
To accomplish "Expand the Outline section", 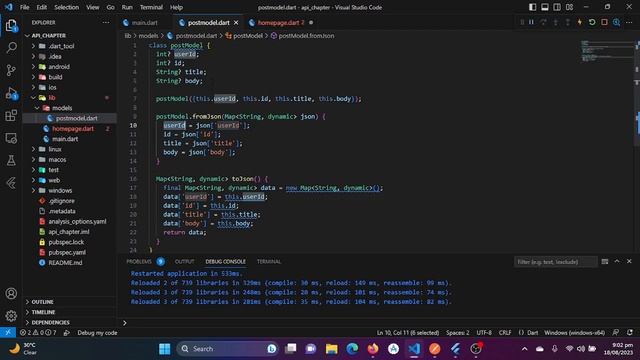I will coord(42,302).
